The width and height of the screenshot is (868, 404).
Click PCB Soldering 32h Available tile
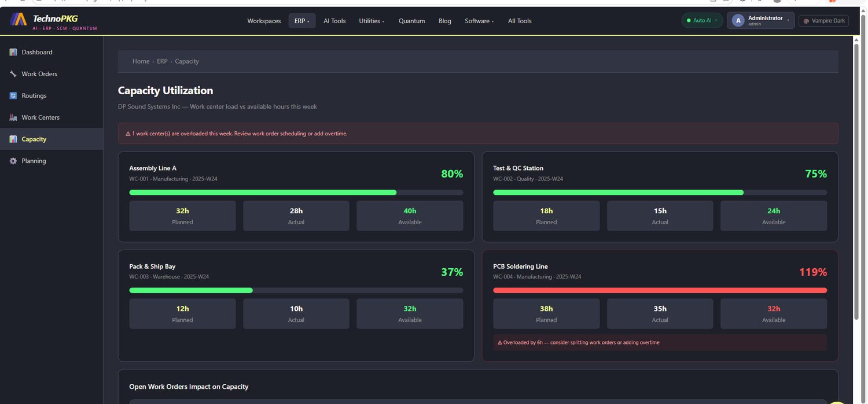pyautogui.click(x=774, y=314)
